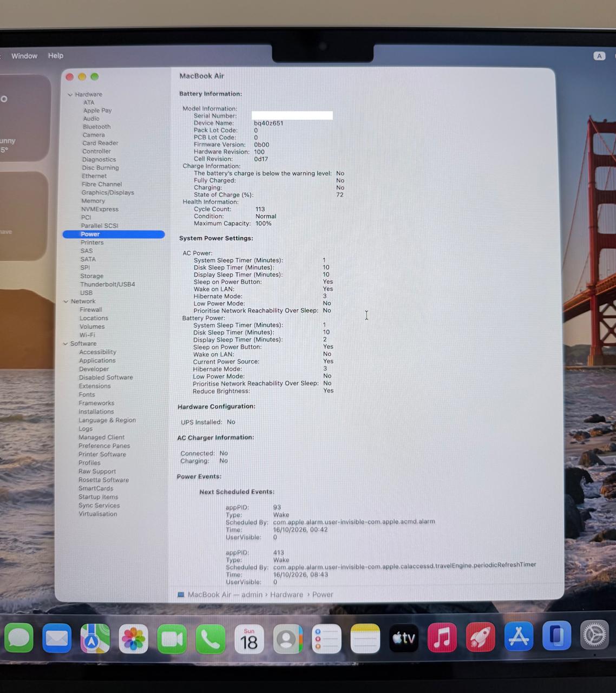The image size is (616, 693).
Task: Click the Battery Information heading
Action: pyautogui.click(x=211, y=94)
